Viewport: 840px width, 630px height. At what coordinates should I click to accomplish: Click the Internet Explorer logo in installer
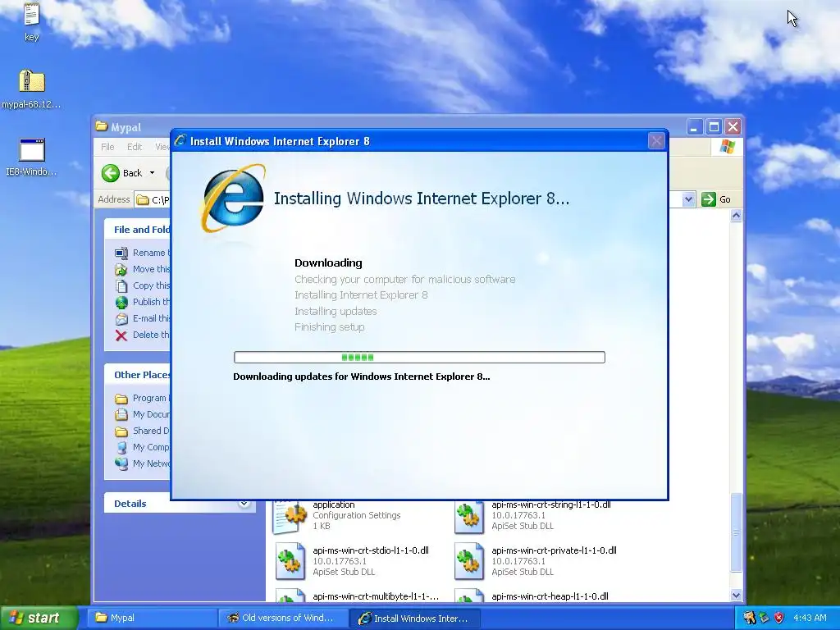pyautogui.click(x=234, y=199)
